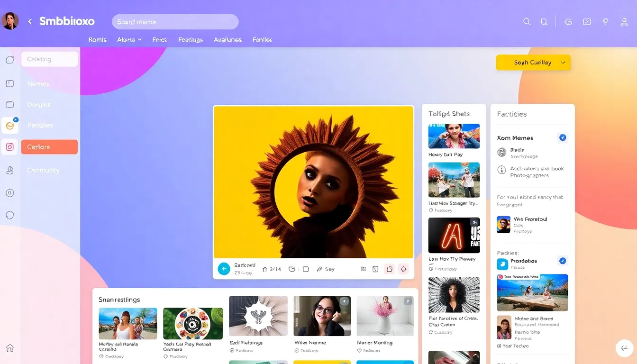Click the pink diamond icon in image toolbar
This screenshot has height=364, width=637.
(x=403, y=269)
